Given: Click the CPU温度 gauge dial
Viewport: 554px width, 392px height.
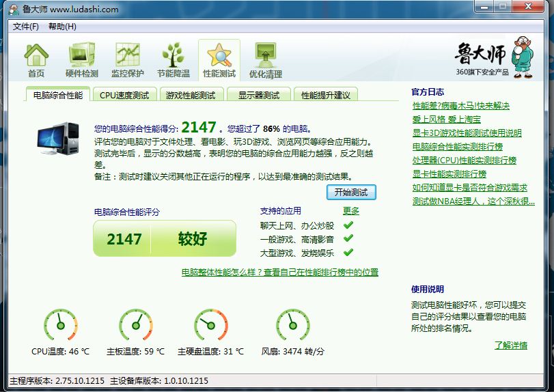Looking at the screenshot, I should click(x=60, y=325).
